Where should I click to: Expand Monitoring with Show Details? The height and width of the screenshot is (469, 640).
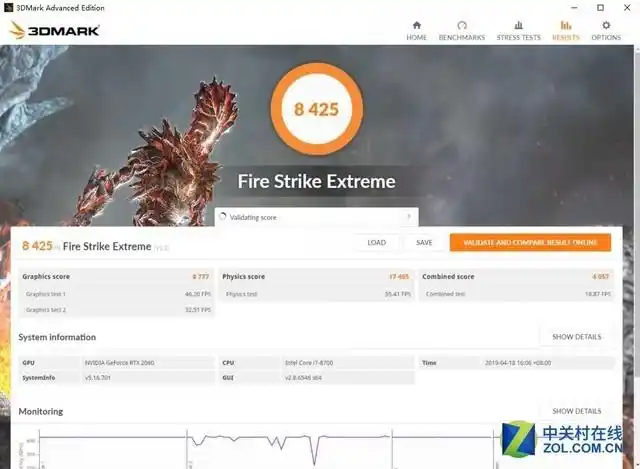pos(576,411)
